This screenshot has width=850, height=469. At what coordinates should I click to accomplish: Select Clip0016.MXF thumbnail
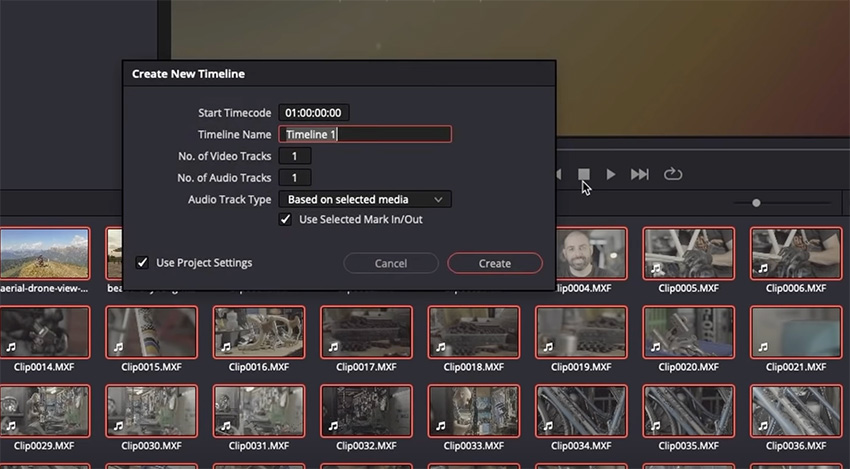[259, 332]
